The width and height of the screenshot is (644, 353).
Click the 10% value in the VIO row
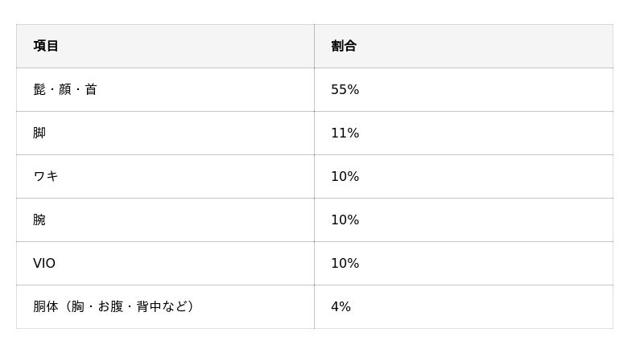345,264
